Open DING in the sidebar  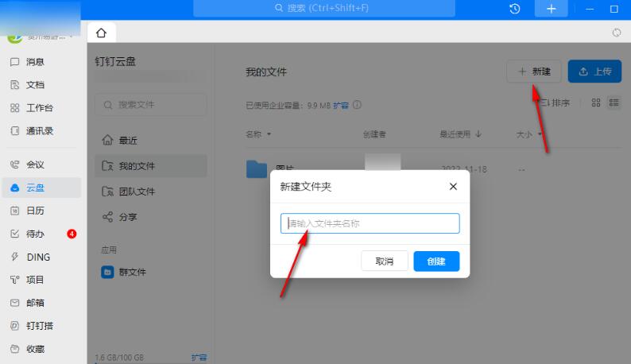(37, 257)
